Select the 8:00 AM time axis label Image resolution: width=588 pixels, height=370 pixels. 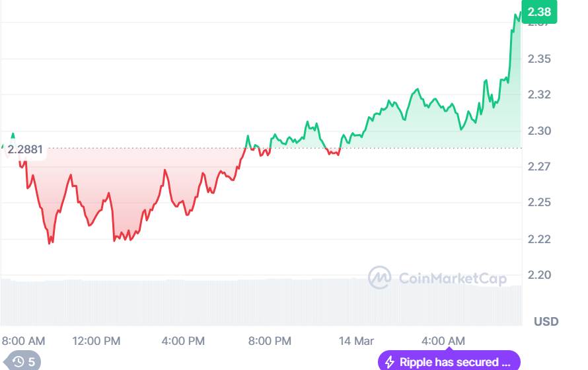coord(24,341)
